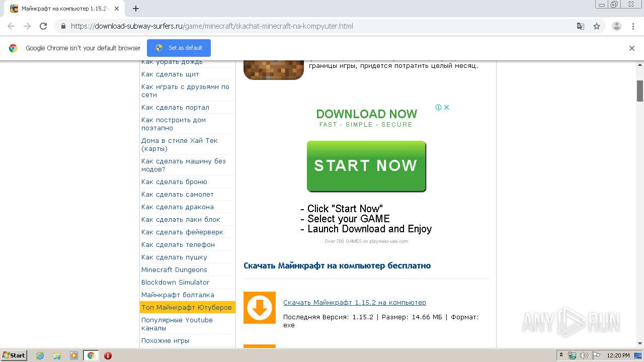Click heading Скачать Майнкрафт на компьютер бесплатно
644x362 pixels.
tap(337, 265)
